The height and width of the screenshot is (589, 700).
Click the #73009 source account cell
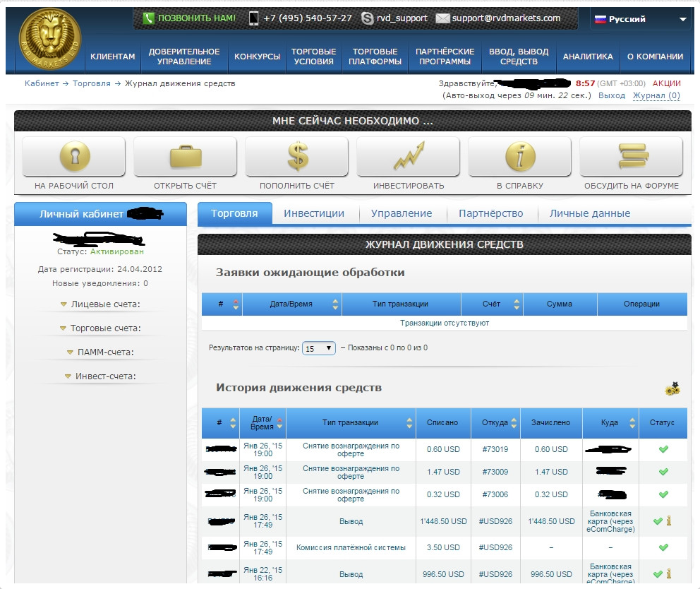495,472
